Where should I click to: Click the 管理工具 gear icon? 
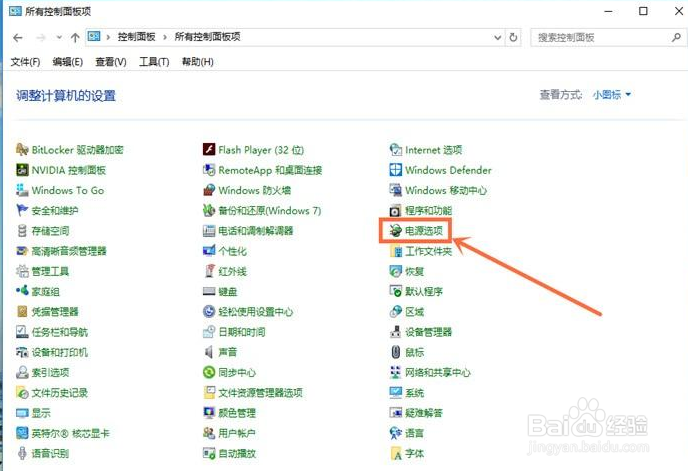pos(22,271)
